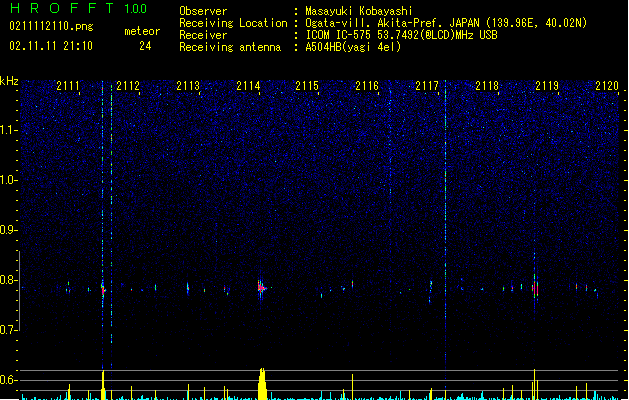Click the 2118 time marker
Image resolution: width=629 pixels, height=400 pixels.
pos(487,86)
